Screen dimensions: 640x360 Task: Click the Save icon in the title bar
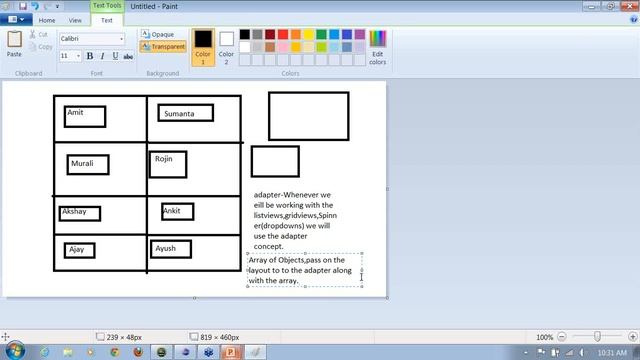click(x=22, y=6)
